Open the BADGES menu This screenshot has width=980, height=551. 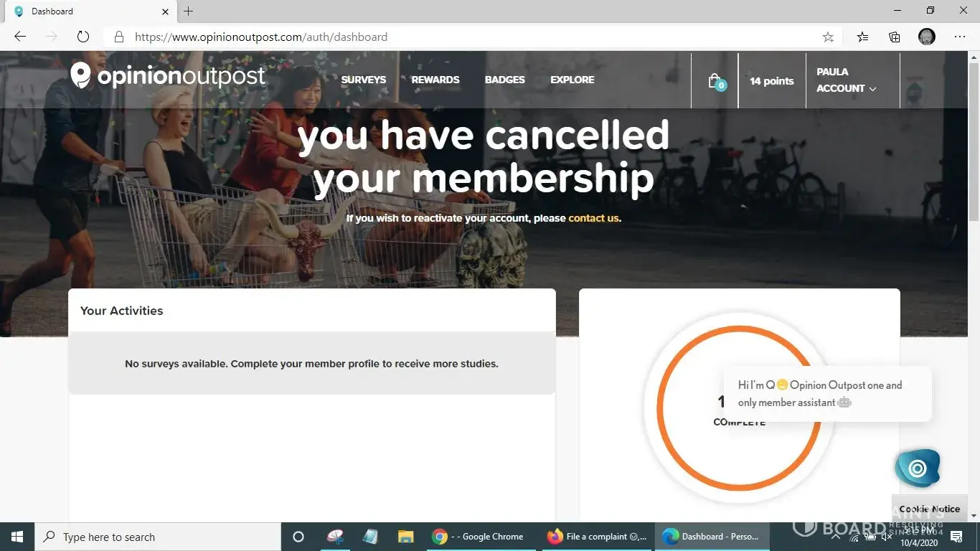505,80
